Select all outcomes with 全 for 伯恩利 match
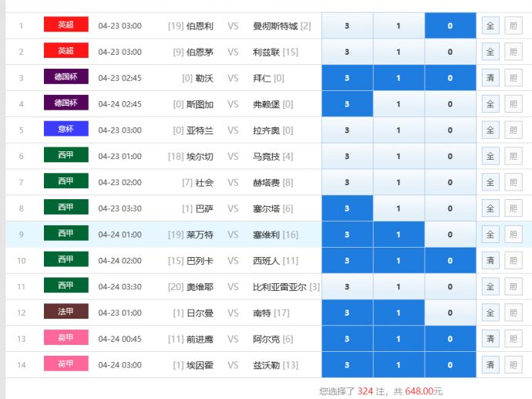Screen dimensions: 532x399 (x=490, y=25)
